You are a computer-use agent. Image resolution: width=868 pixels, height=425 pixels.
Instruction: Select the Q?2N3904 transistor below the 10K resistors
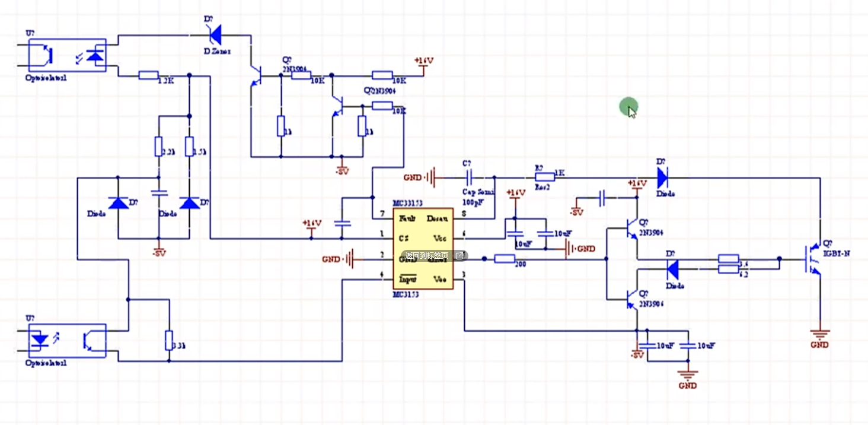click(x=338, y=107)
